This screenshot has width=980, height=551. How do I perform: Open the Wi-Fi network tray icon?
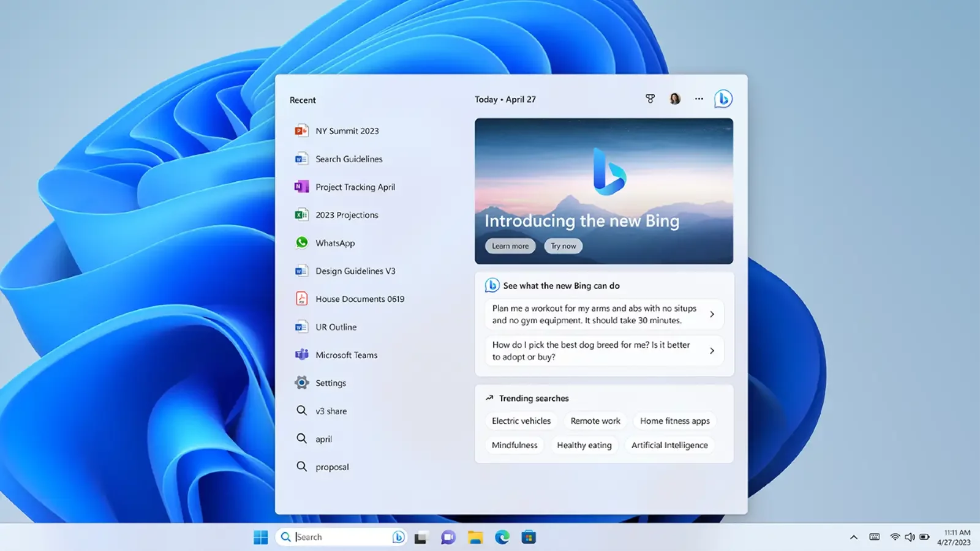(x=895, y=537)
